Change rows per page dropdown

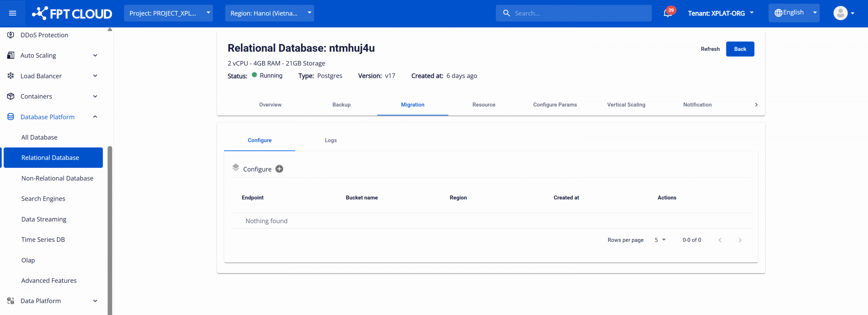(x=660, y=240)
